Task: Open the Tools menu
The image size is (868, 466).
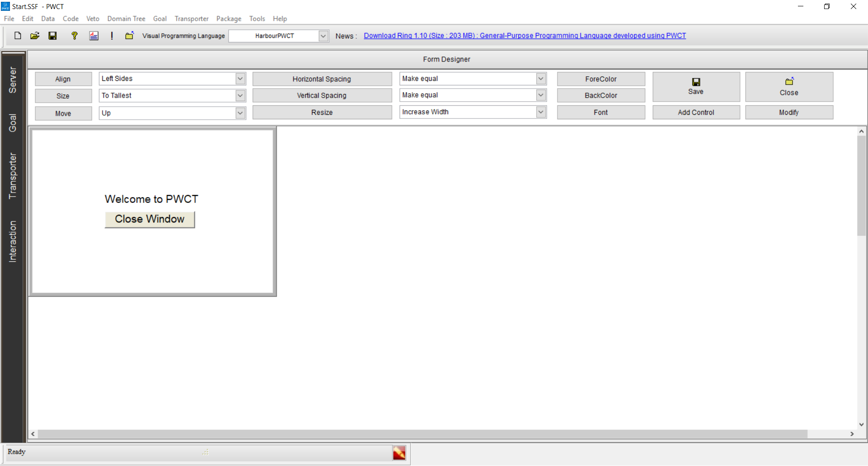Action: click(257, 19)
